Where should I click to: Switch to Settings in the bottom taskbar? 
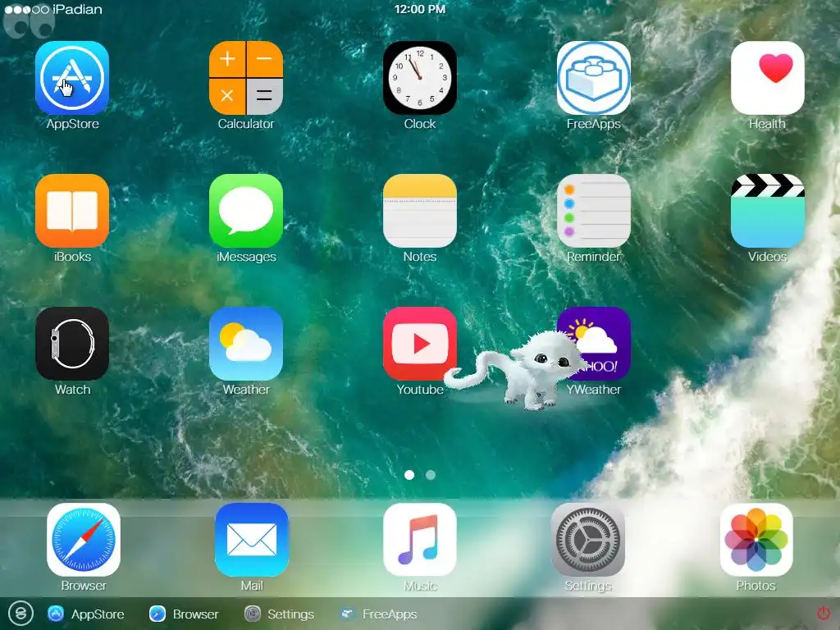click(279, 614)
